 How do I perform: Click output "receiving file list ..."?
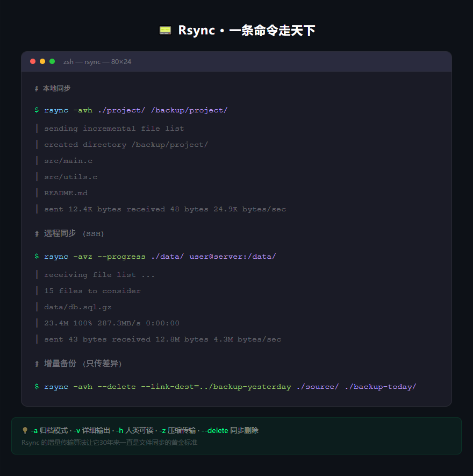pos(99,275)
